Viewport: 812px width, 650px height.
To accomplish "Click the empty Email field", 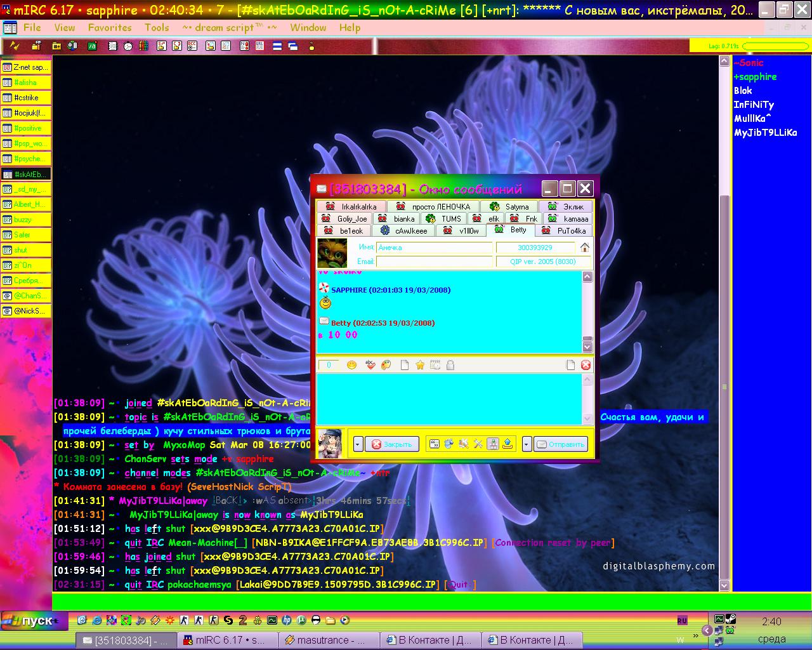I will (x=434, y=262).
